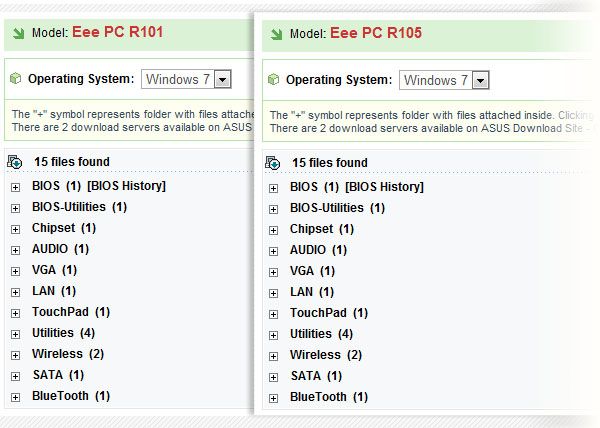Select Wireless (2) label in R101 list
Screen dimensions: 600x428
pyautogui.click(x=68, y=354)
